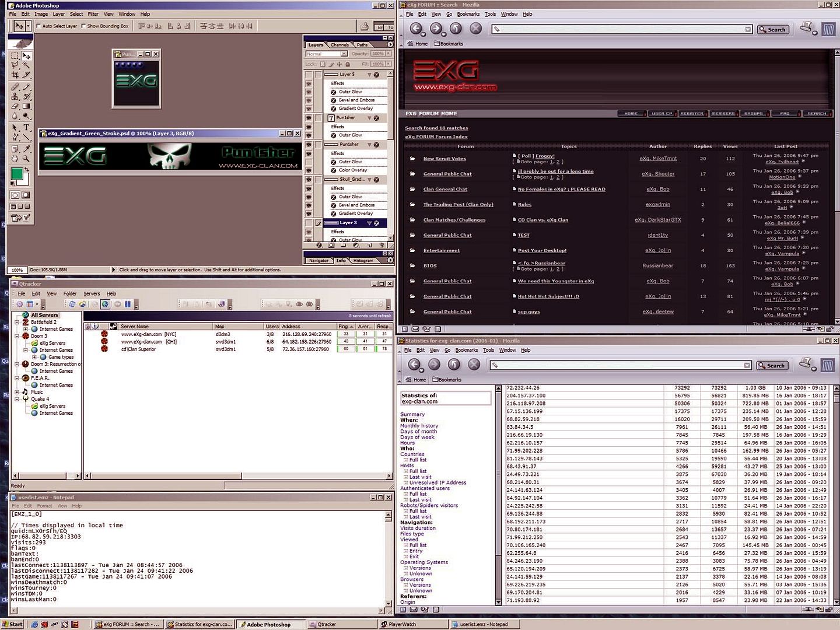Select the Move tool in Photoshop toolbox
Viewport: 840px width, 630px height.
[x=27, y=56]
